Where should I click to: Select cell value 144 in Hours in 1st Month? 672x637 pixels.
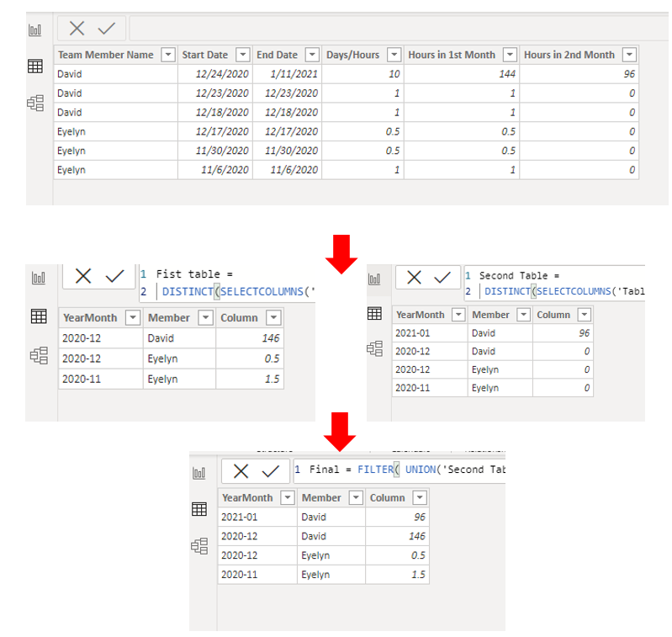[462, 74]
